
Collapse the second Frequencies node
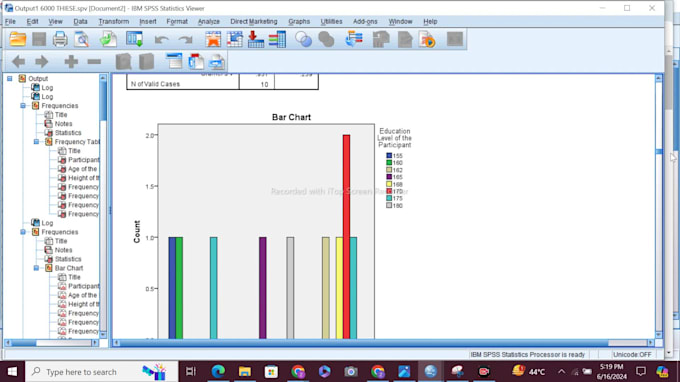(x=23, y=232)
